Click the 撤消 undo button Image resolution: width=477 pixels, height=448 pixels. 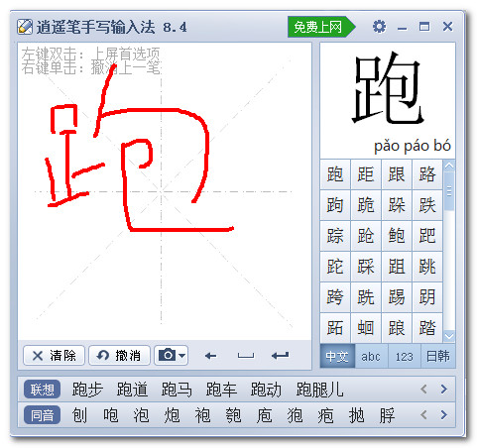click(119, 356)
